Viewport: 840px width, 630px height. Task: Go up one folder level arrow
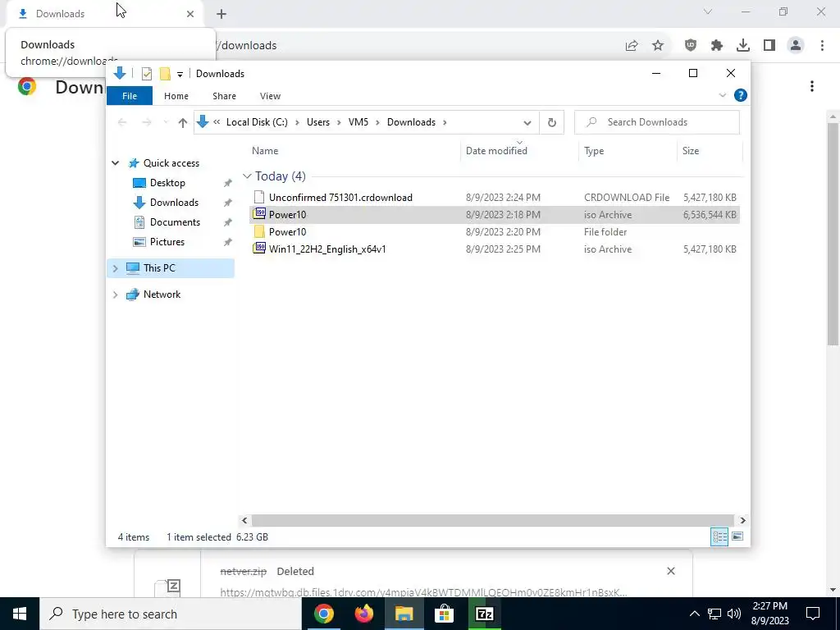click(x=183, y=123)
